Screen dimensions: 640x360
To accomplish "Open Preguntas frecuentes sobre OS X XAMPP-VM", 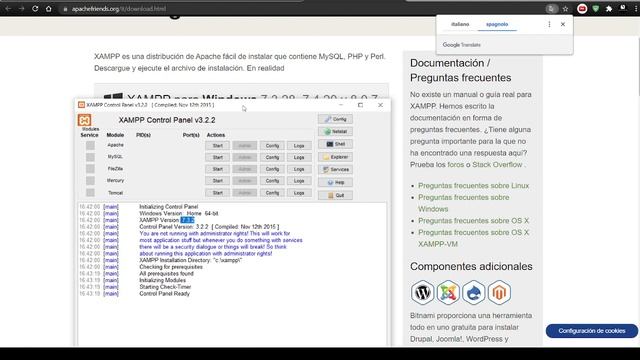I will click(x=473, y=238).
